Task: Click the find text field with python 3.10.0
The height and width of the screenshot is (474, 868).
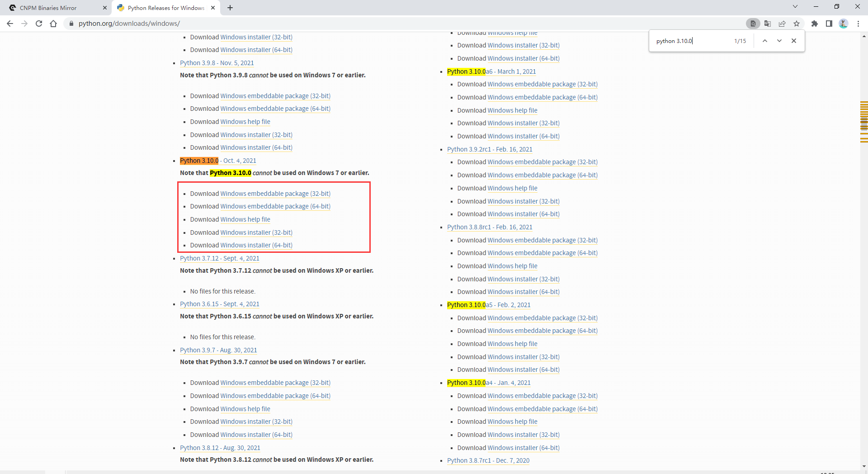Action: 692,41
